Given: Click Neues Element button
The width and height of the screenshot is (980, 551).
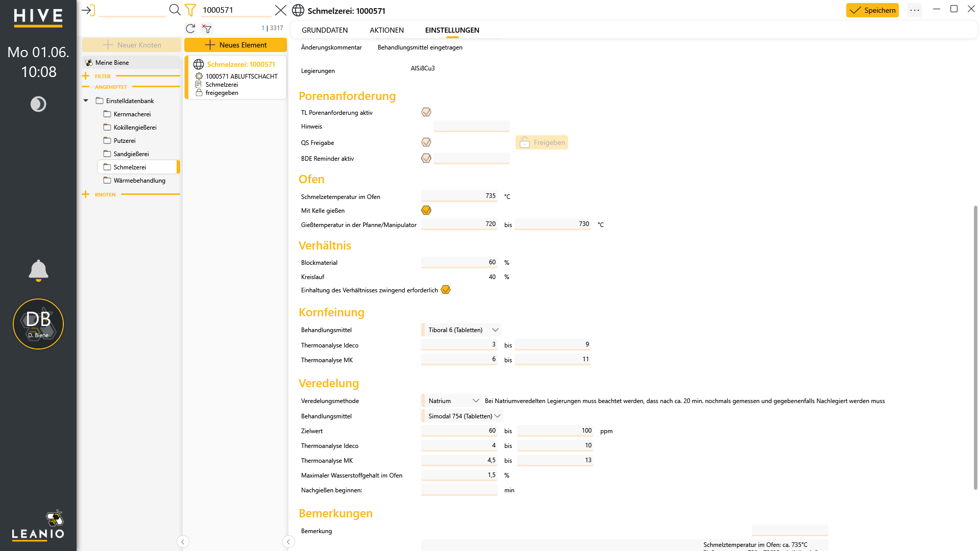Looking at the screenshot, I should (x=235, y=45).
